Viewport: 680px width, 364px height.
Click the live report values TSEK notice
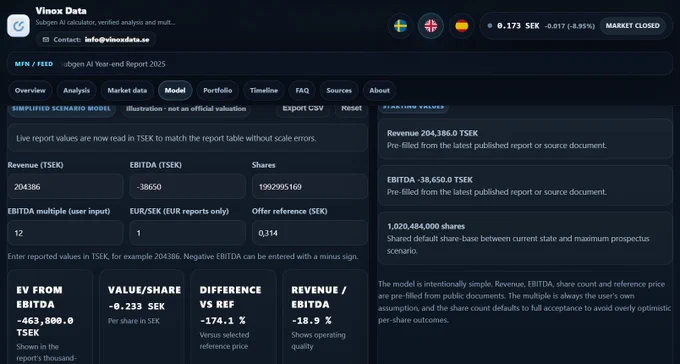(188, 138)
